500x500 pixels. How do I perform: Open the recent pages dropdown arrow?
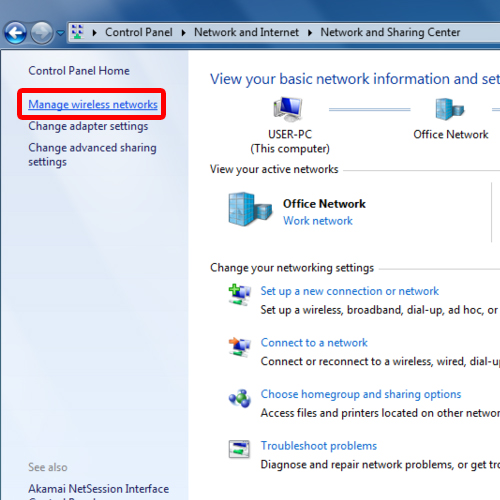tap(60, 33)
